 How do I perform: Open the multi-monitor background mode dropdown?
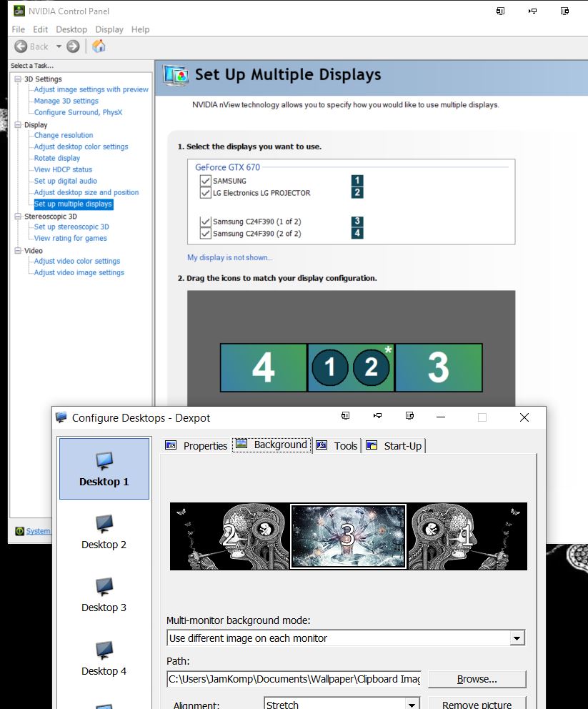point(517,638)
